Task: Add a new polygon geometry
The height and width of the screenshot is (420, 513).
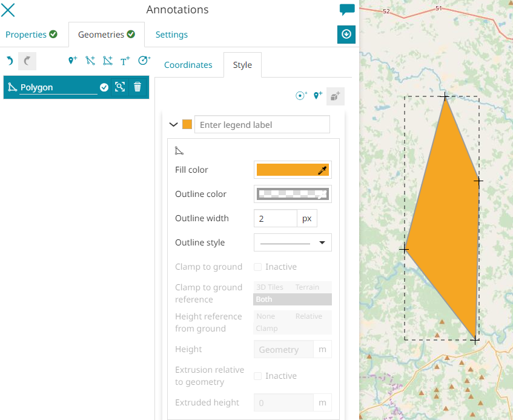Action: [107, 61]
